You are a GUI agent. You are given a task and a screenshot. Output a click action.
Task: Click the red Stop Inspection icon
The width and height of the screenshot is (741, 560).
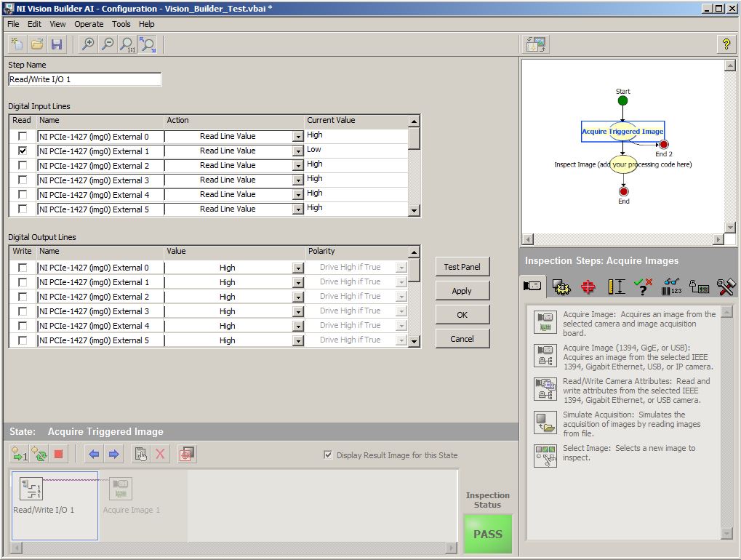59,454
